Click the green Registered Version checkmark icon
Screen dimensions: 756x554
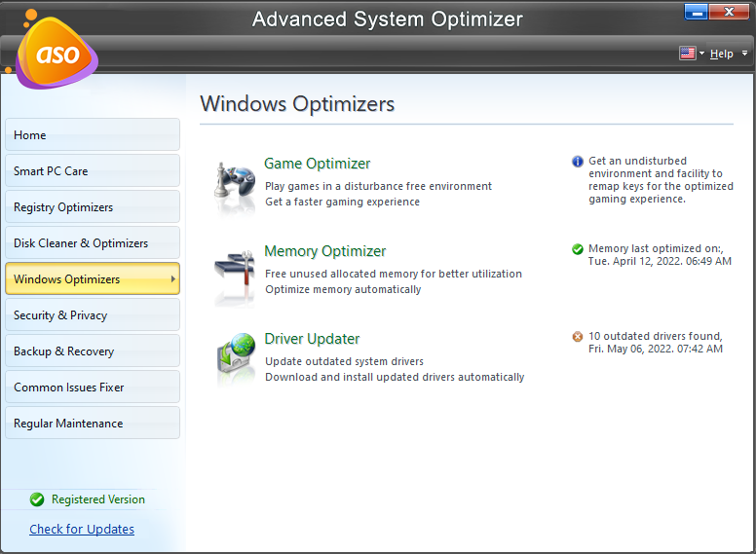point(37,499)
